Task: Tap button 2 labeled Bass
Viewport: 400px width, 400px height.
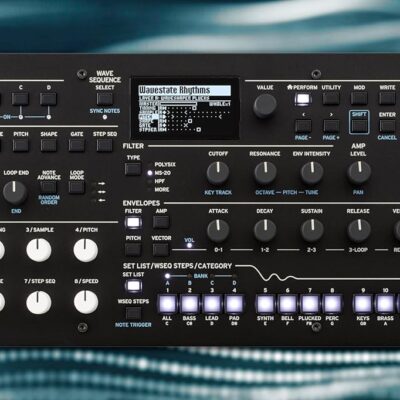Action: coord(190,304)
